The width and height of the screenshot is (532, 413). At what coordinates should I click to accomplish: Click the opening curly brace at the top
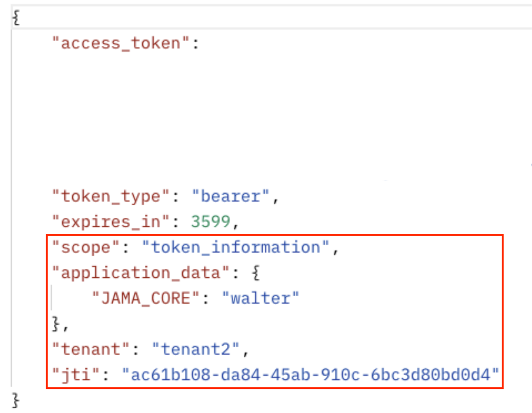pyautogui.click(x=16, y=18)
